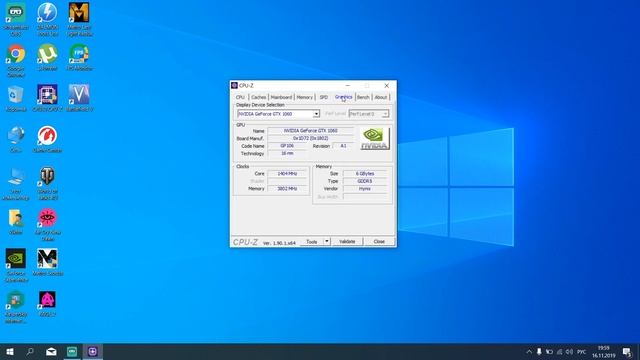640x360 pixels.
Task: Select the Graphics tab
Action: coord(343,97)
